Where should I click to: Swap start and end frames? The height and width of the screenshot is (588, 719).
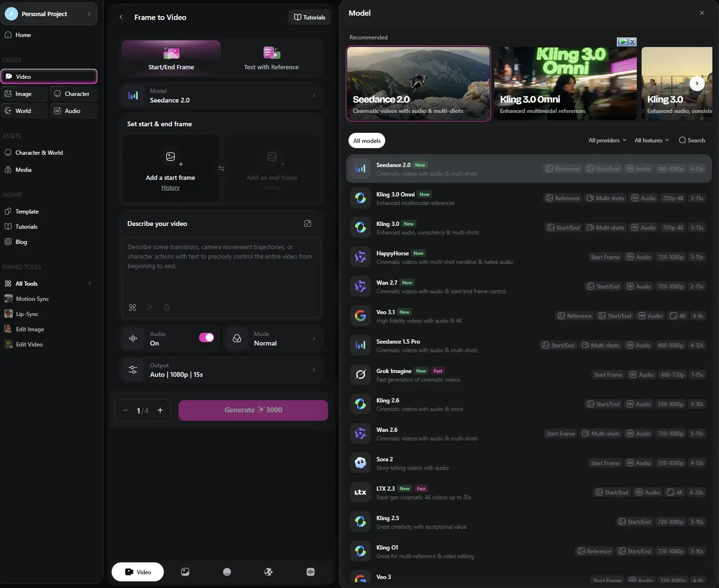click(x=221, y=168)
